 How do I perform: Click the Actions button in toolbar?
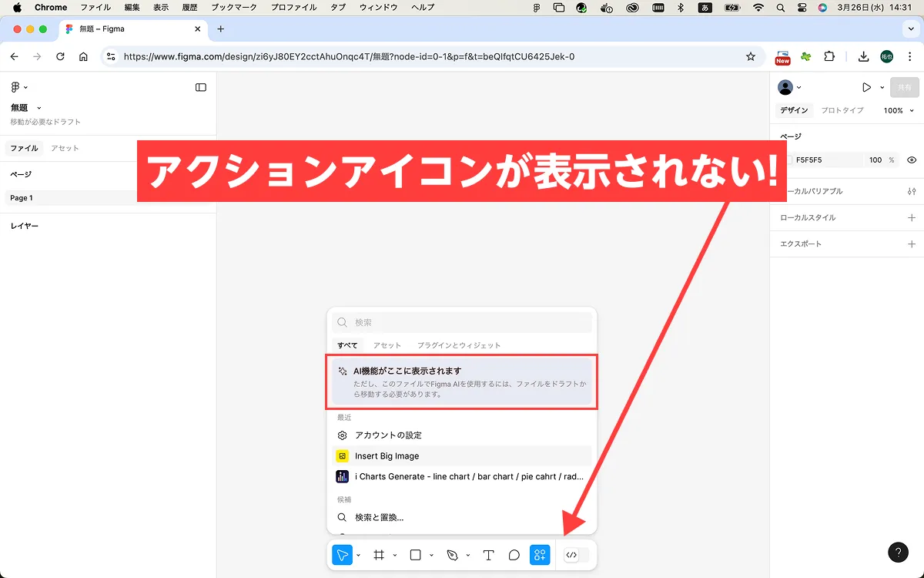pyautogui.click(x=540, y=555)
